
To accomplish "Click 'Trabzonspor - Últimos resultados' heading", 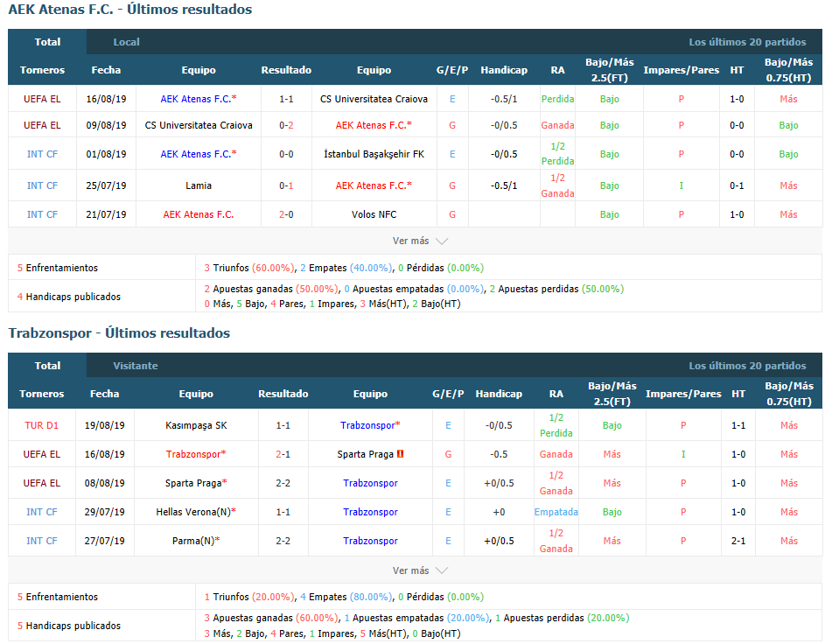I will pyautogui.click(x=119, y=333).
